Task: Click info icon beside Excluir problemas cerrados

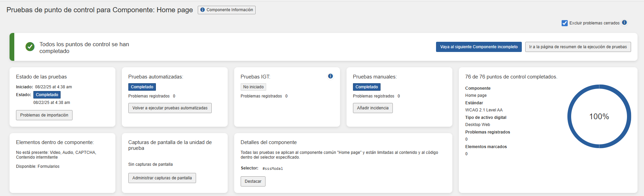Action: pyautogui.click(x=624, y=23)
